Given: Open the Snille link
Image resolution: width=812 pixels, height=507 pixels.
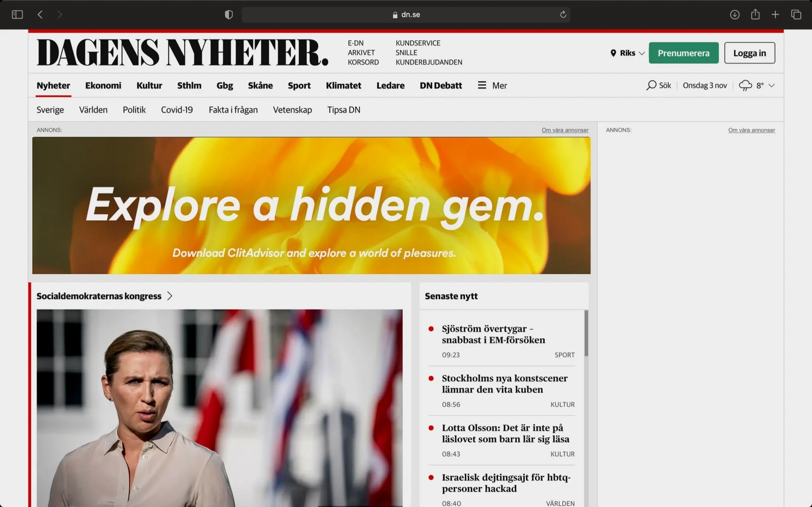Looking at the screenshot, I should coord(406,53).
